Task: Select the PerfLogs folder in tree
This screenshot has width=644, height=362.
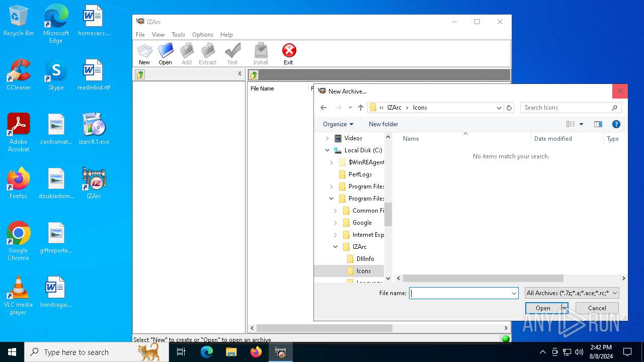Action: [360, 174]
